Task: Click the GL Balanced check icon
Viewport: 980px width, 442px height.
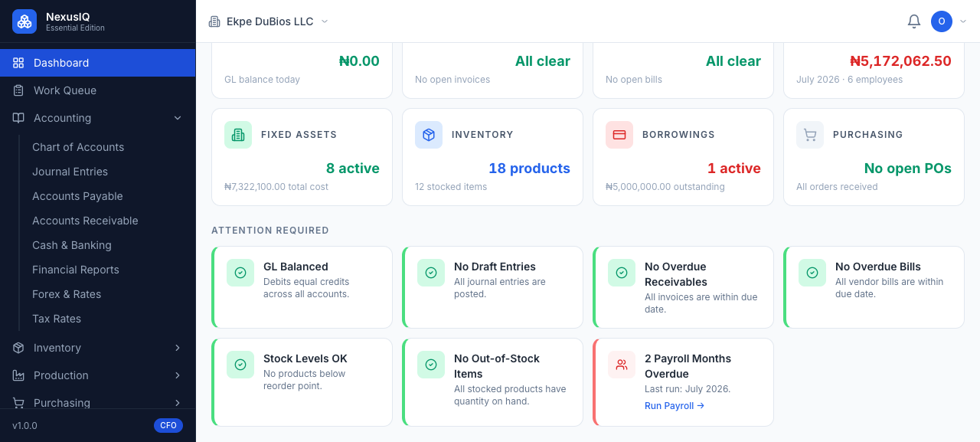Action: [x=240, y=273]
